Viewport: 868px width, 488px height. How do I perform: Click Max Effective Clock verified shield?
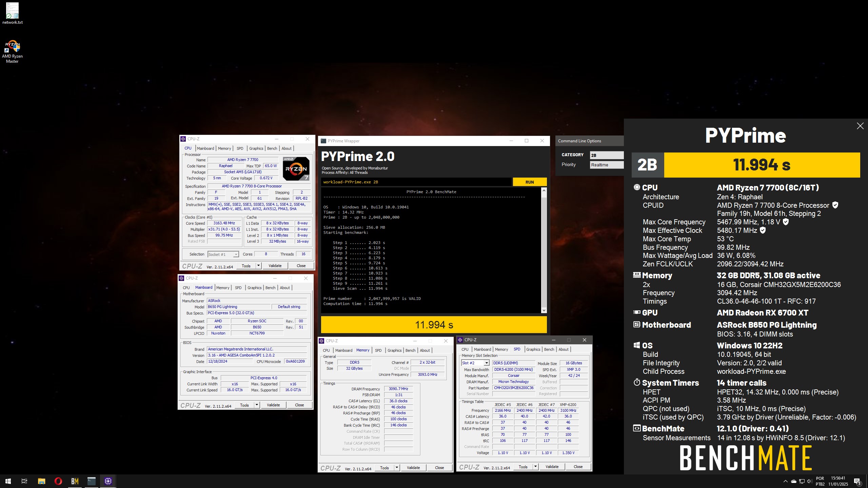[x=763, y=230]
